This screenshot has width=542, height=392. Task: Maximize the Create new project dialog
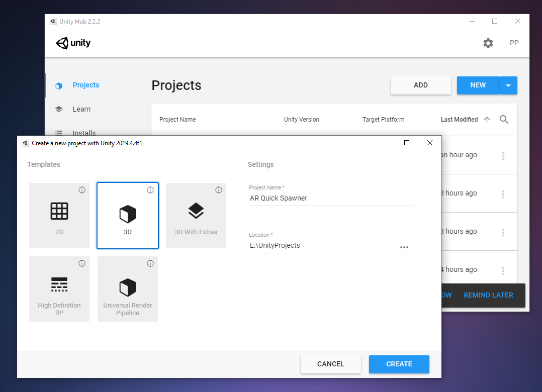(407, 143)
